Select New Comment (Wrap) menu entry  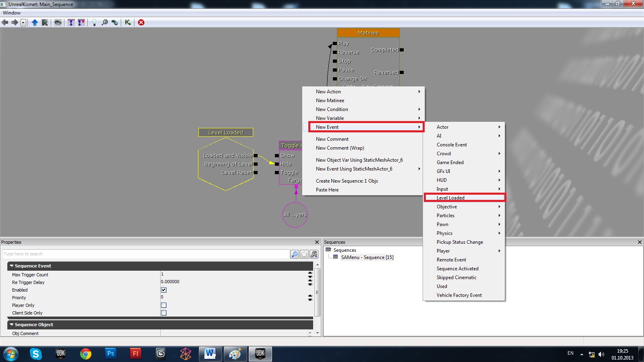[363, 148]
